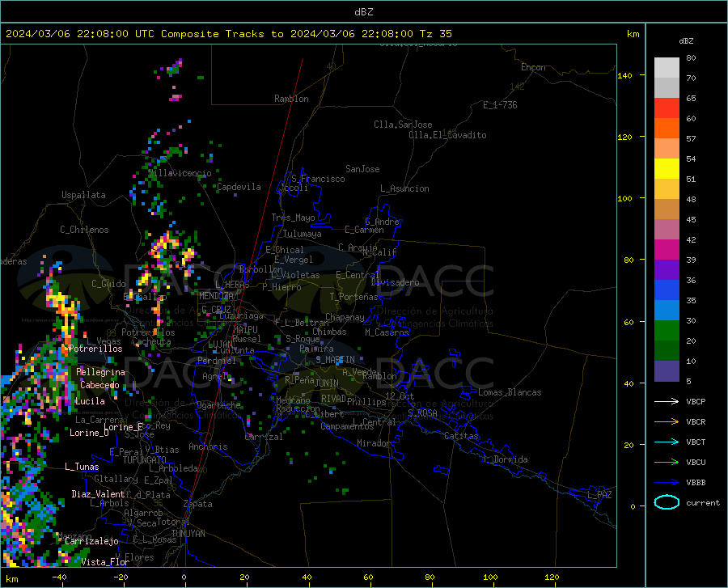This screenshot has width=728, height=588.
Task: Click the L_Tunas station label
Action: coord(82,467)
